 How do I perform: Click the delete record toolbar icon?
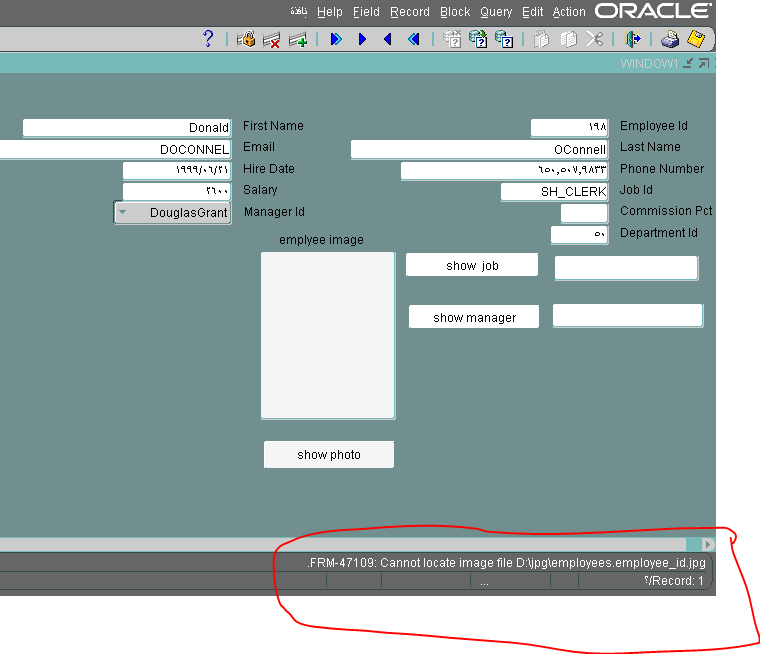(271, 39)
